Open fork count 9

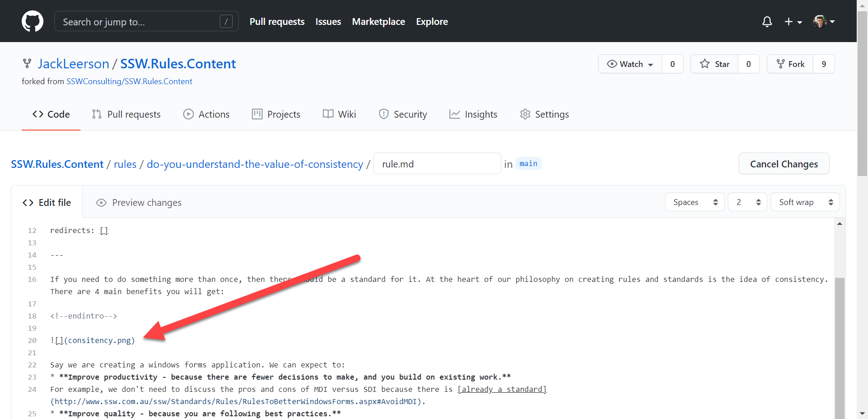click(824, 64)
